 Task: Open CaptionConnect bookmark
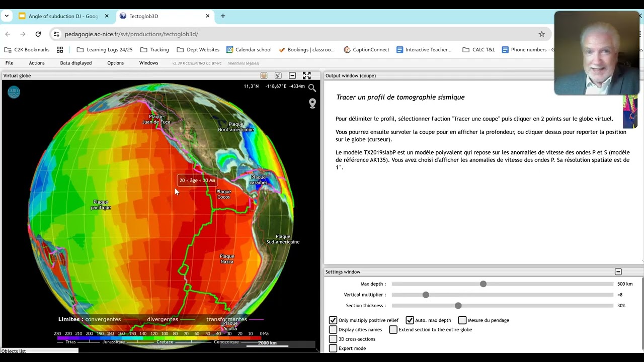point(367,50)
